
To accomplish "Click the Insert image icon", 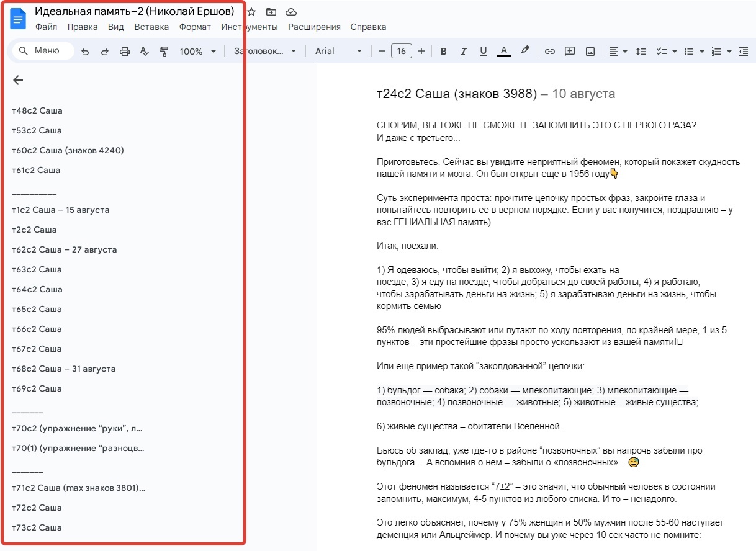I will coord(590,52).
